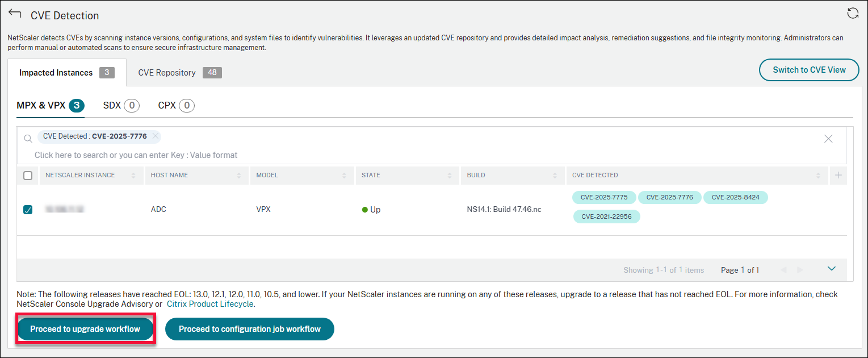Click the Page 1 of 1 text
The width and height of the screenshot is (868, 358).
coord(740,270)
